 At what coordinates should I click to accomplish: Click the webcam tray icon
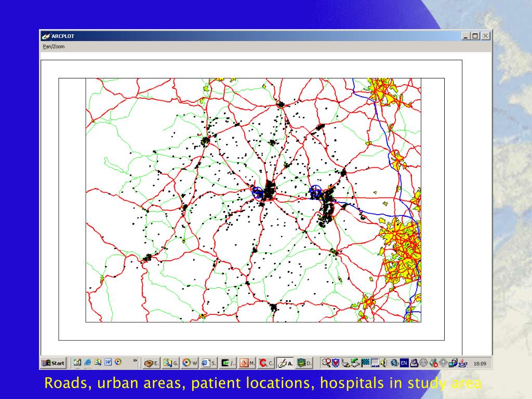tap(414, 363)
